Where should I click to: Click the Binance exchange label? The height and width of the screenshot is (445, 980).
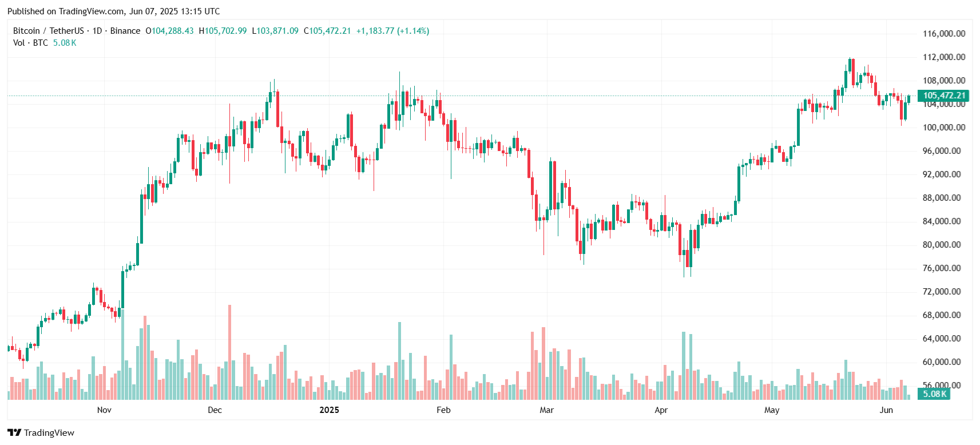click(x=125, y=31)
